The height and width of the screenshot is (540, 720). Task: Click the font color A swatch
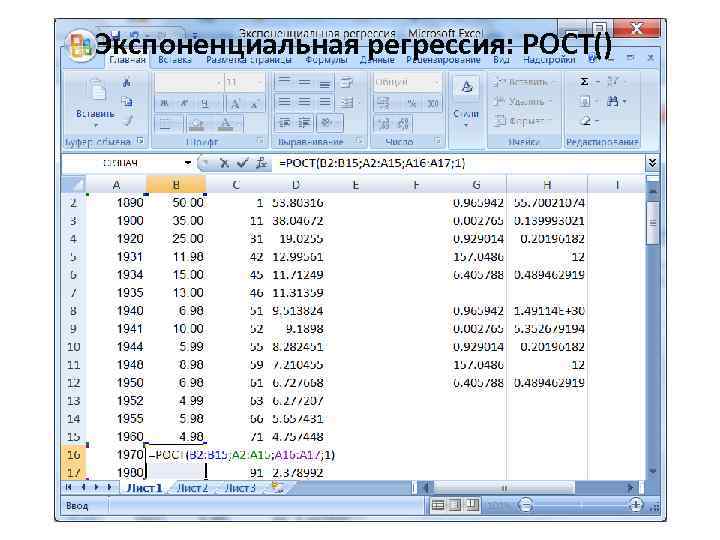(x=225, y=124)
